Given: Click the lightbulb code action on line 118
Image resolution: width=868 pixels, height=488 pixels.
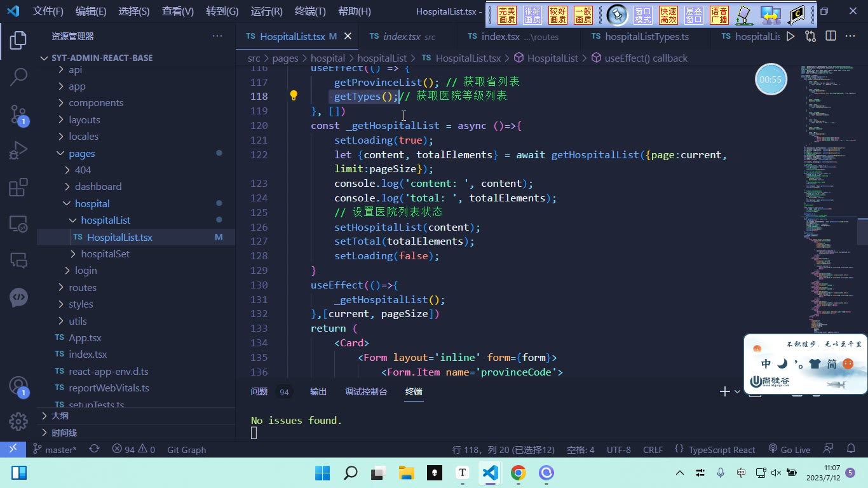Looking at the screenshot, I should click(x=294, y=96).
